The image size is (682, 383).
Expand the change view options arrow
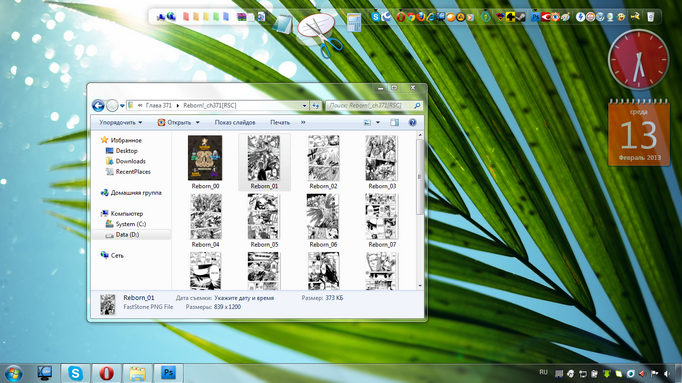point(378,123)
